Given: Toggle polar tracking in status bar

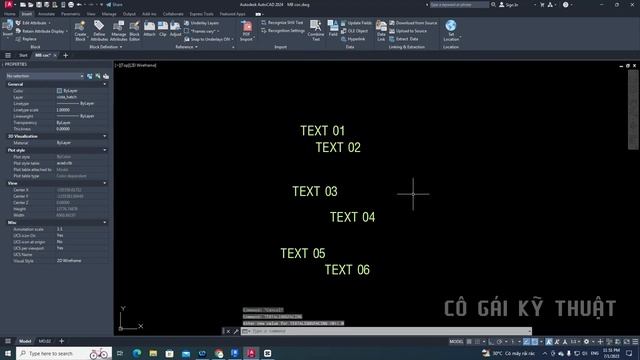Looking at the screenshot, I should (500, 342).
